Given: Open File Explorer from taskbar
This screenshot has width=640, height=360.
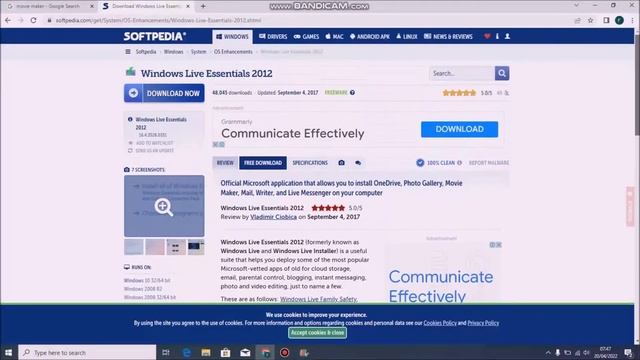Looking at the screenshot, I should point(206,352).
